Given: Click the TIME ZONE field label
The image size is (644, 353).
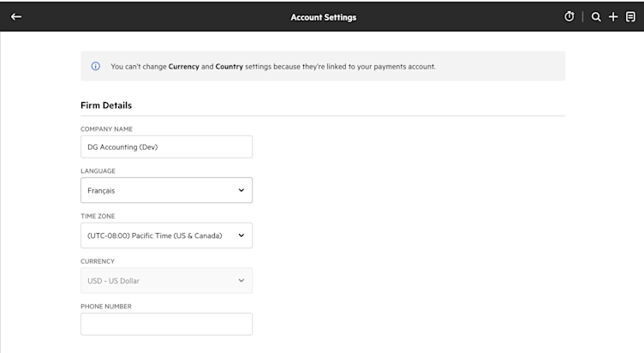Looking at the screenshot, I should click(98, 216).
